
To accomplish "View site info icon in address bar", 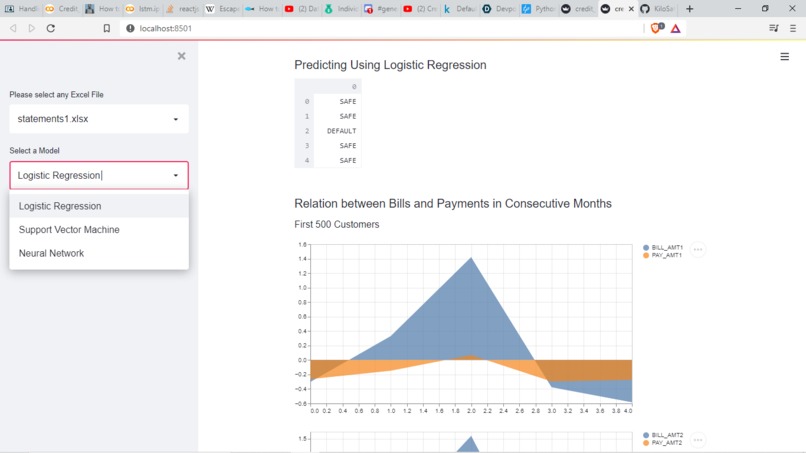I will 130,28.
